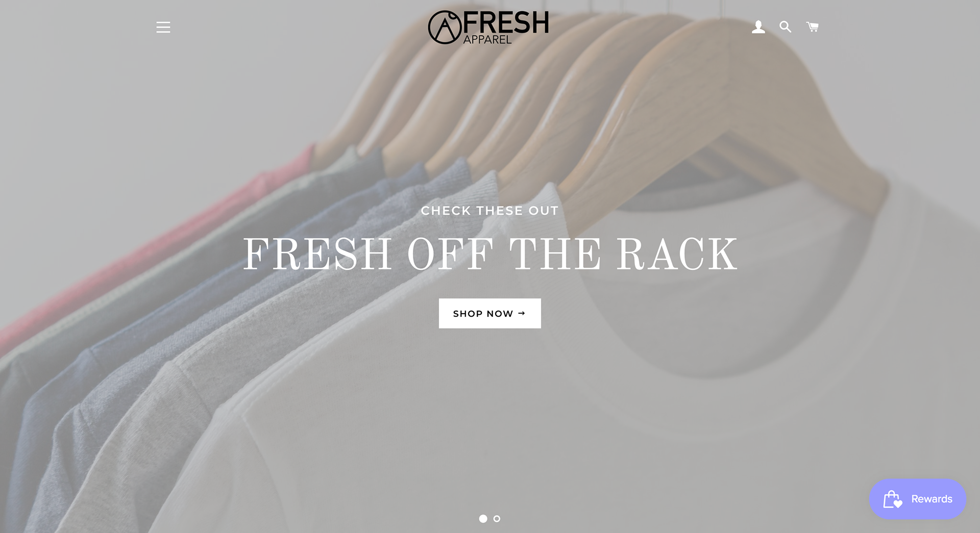Open the account login icon

(x=758, y=27)
